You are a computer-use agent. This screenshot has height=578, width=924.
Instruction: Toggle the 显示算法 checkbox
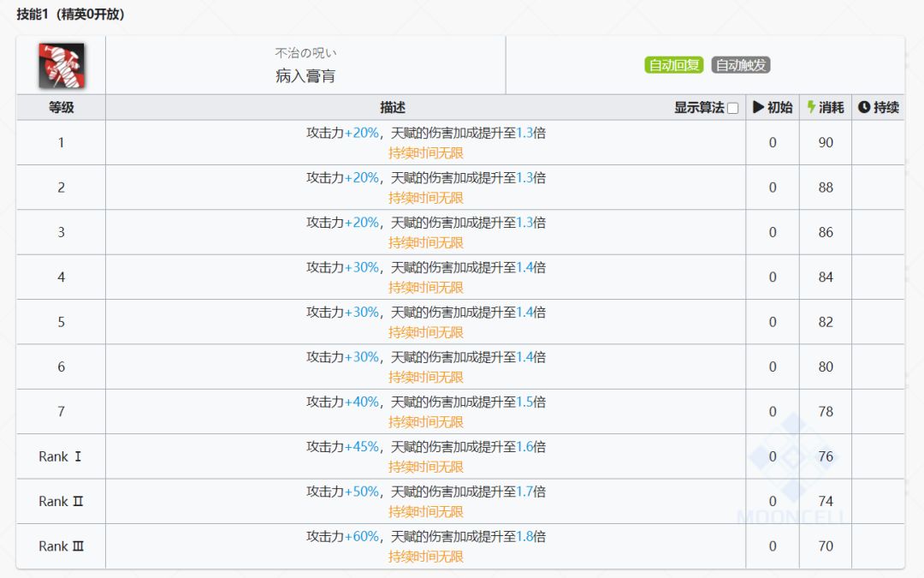point(732,108)
